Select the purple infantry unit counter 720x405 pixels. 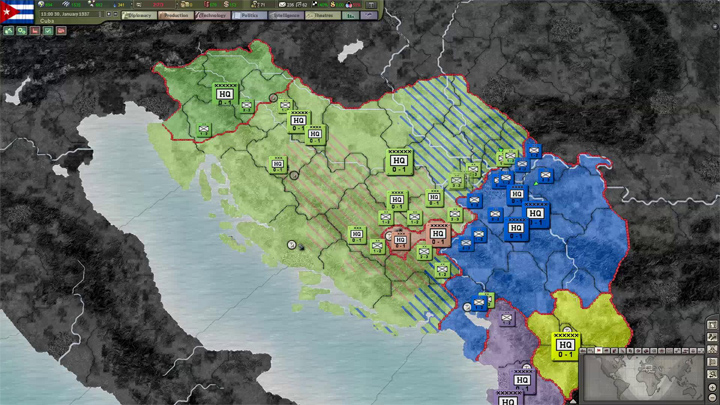pyautogui.click(x=506, y=318)
